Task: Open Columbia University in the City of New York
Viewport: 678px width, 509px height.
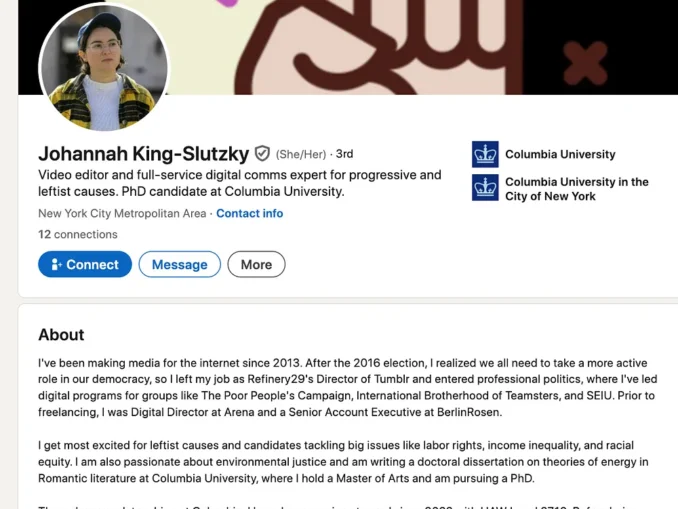Action: coord(576,189)
